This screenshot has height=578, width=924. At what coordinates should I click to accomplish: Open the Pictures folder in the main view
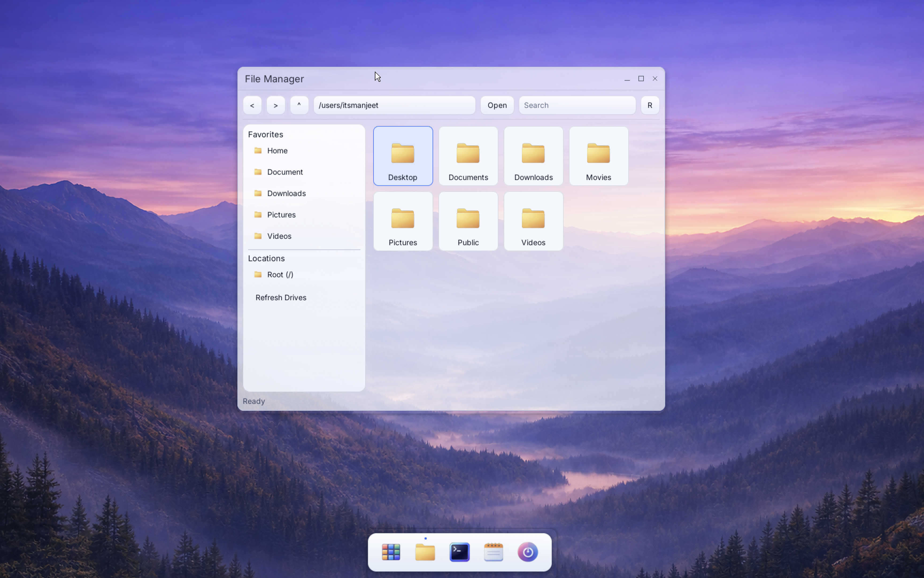point(402,221)
